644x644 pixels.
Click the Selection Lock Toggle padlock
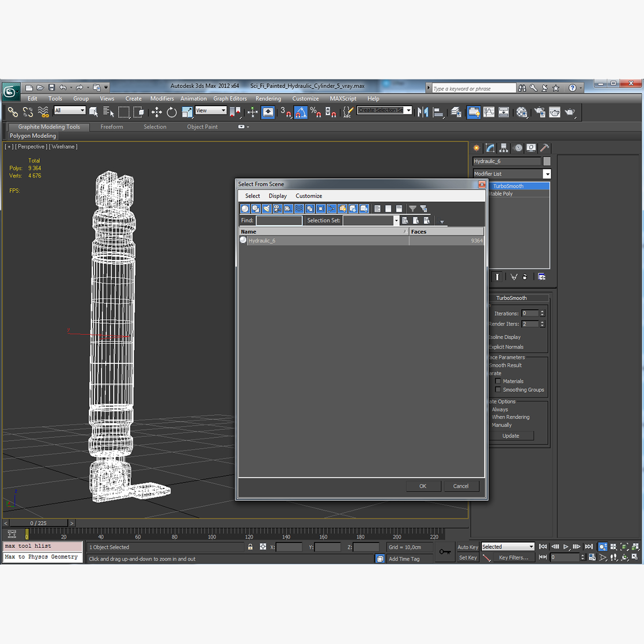tap(250, 547)
